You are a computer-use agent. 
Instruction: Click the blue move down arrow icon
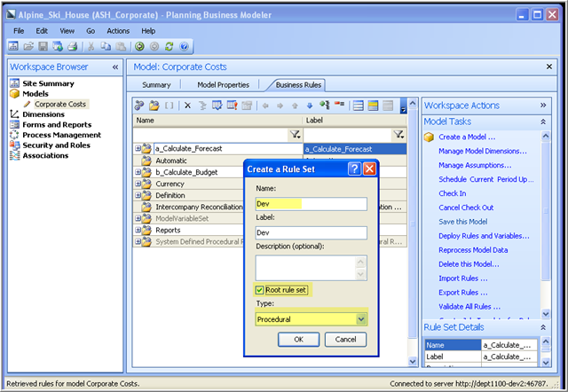pyautogui.click(x=310, y=106)
